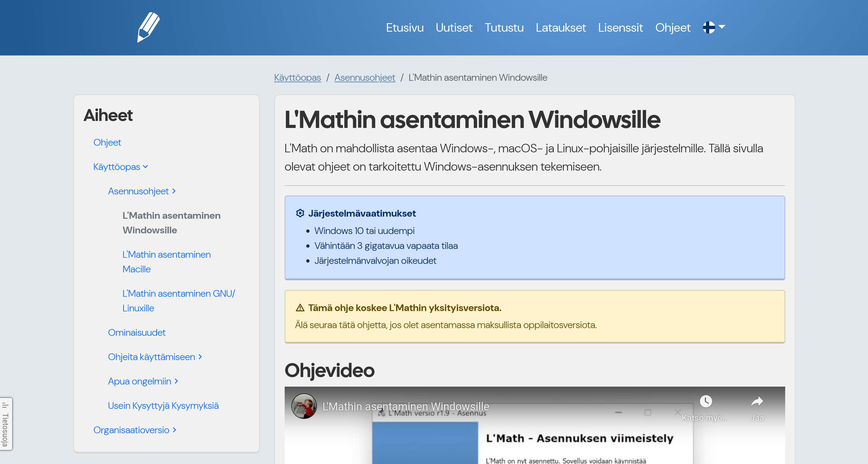Click the 'Vähintään 3 gigatavua vapaata tilaa' text

coord(386,246)
